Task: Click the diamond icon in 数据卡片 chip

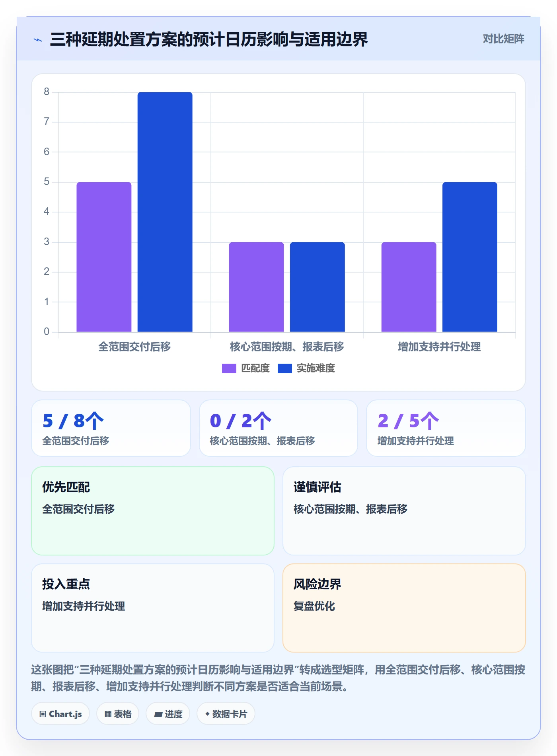Action: (x=207, y=714)
